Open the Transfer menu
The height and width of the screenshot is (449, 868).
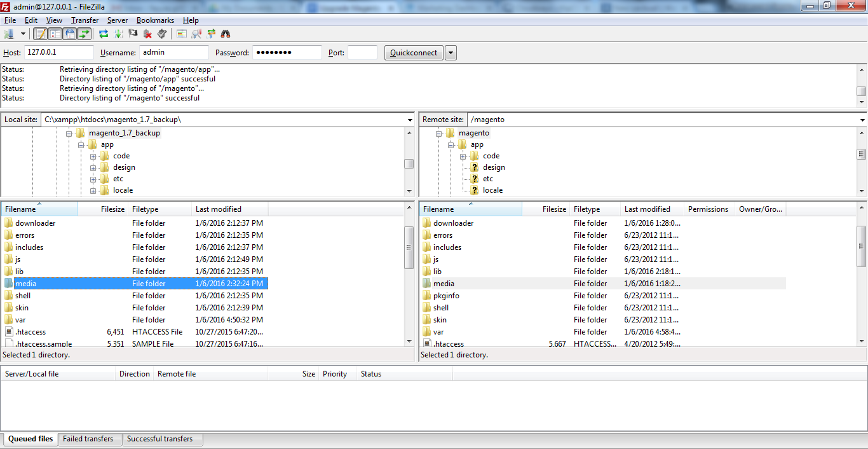point(85,20)
